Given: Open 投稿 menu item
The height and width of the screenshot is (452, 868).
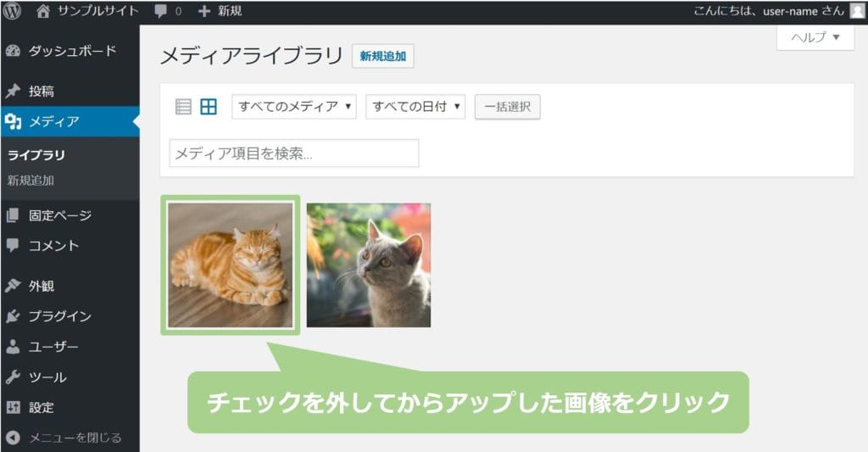Looking at the screenshot, I should tap(70, 91).
